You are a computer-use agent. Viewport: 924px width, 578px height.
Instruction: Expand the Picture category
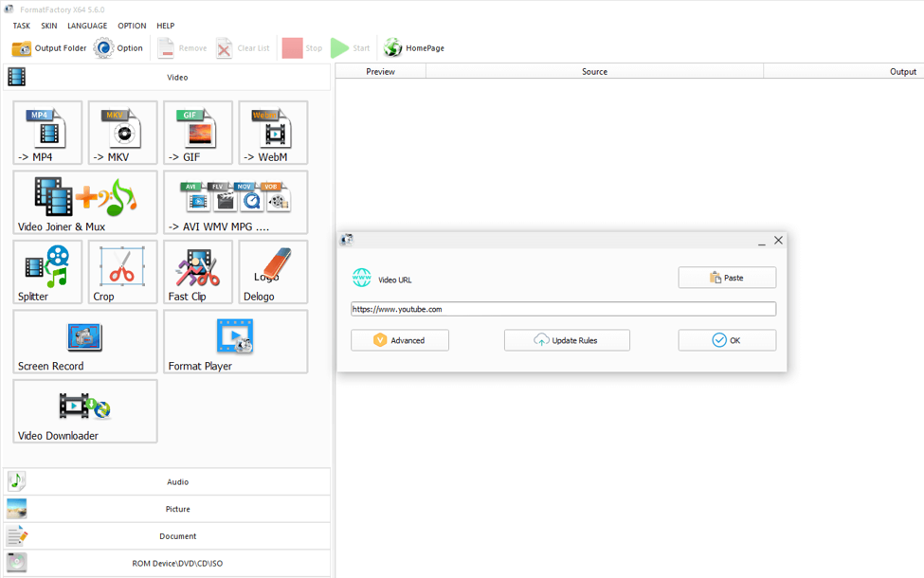pyautogui.click(x=168, y=509)
